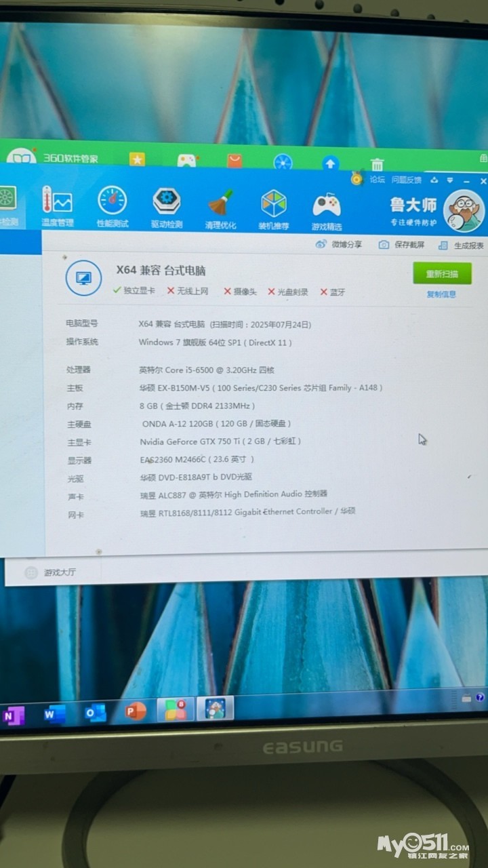The image size is (488, 868).
Task: Open 游戏大厅 in the bottom bar
Action: pos(60,572)
